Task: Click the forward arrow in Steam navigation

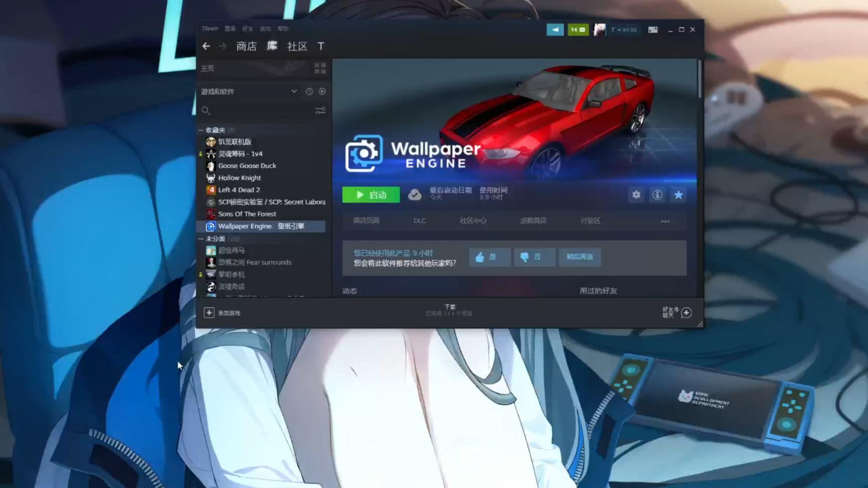Action: 222,46
